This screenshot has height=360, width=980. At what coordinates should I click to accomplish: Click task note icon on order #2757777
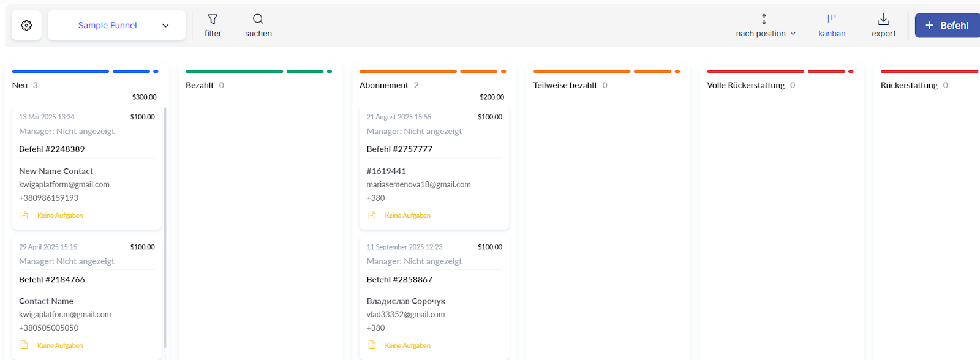372,215
